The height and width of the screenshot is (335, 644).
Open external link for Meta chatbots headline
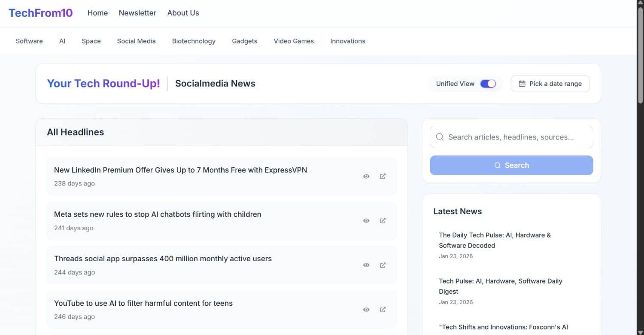click(x=383, y=221)
